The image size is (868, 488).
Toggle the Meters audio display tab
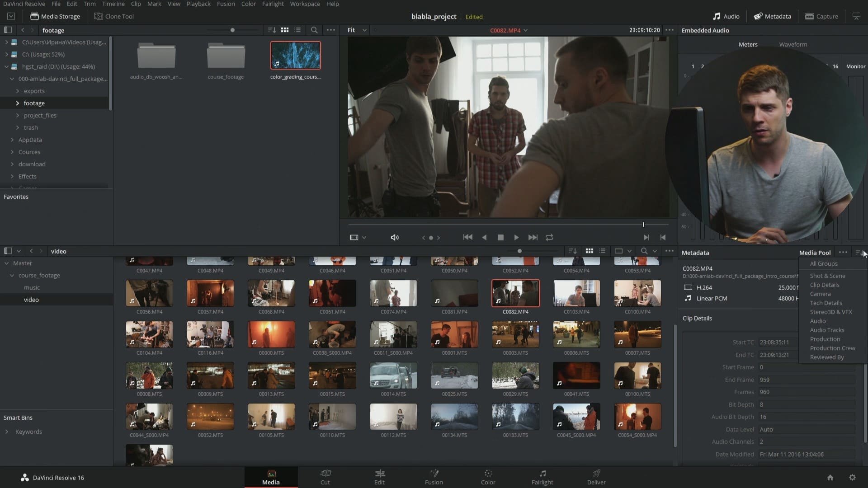748,44
